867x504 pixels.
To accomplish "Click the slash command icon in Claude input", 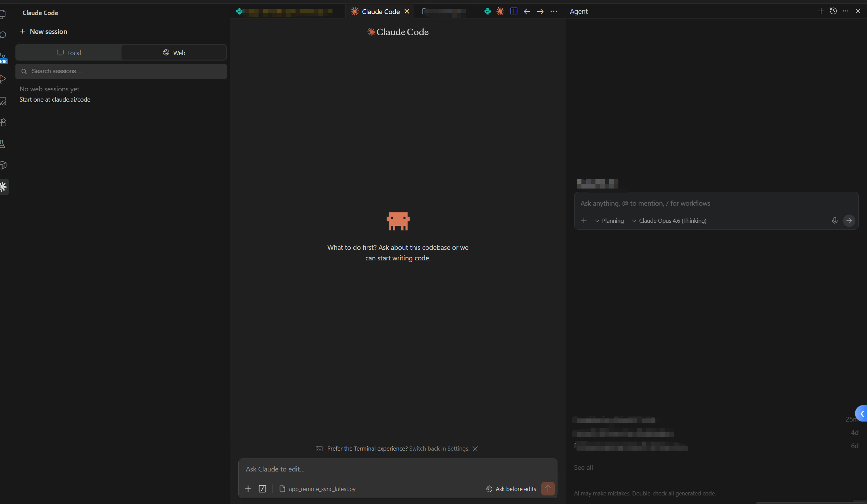I will pos(262,489).
